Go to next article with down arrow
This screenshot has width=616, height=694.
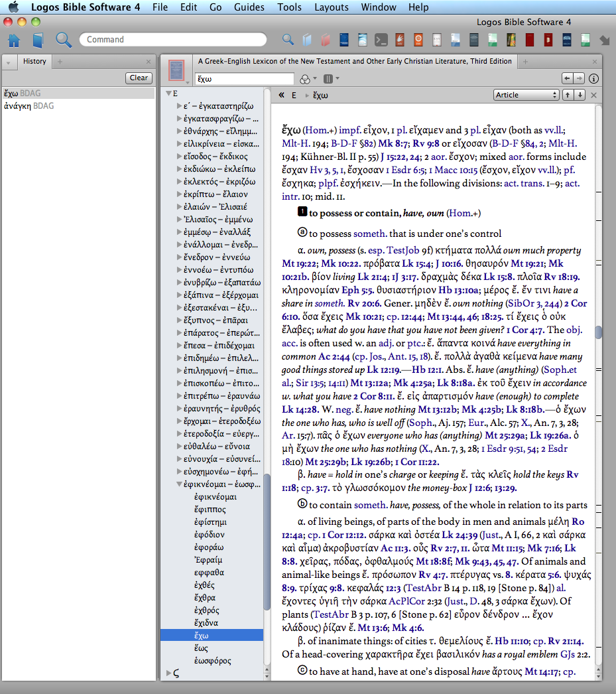tap(580, 95)
